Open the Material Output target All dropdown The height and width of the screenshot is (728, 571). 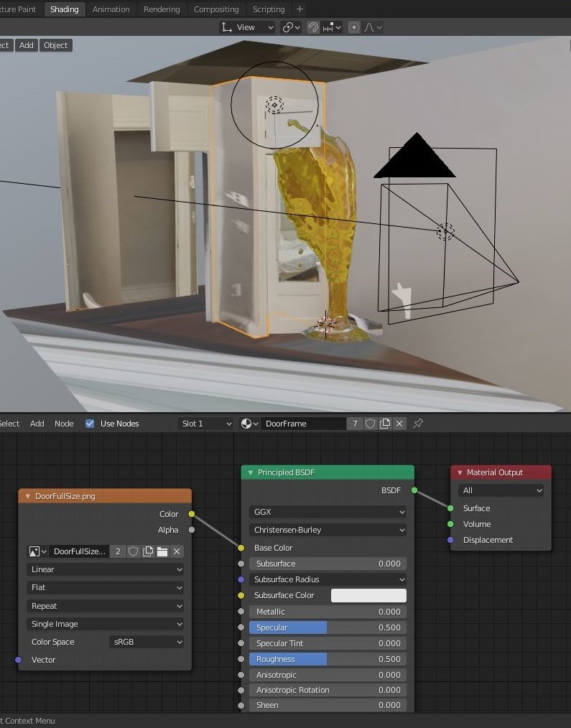[501, 490]
